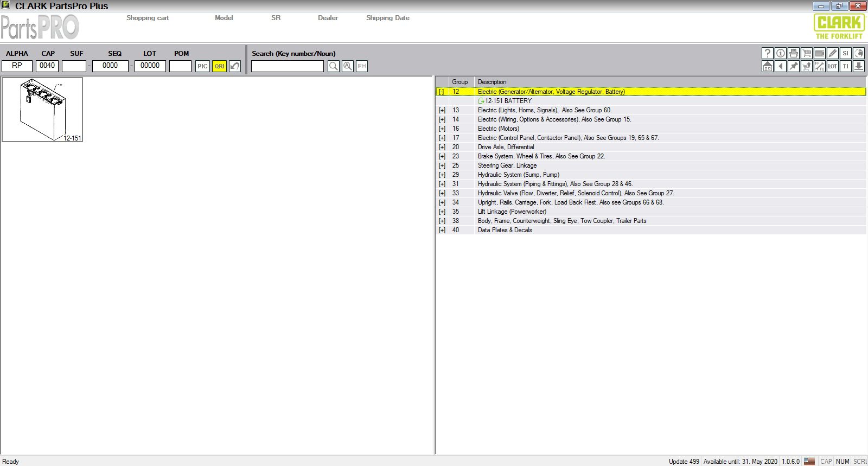868x466 pixels.
Task: Select the 12-151 BATTERY tree entry
Action: point(508,101)
